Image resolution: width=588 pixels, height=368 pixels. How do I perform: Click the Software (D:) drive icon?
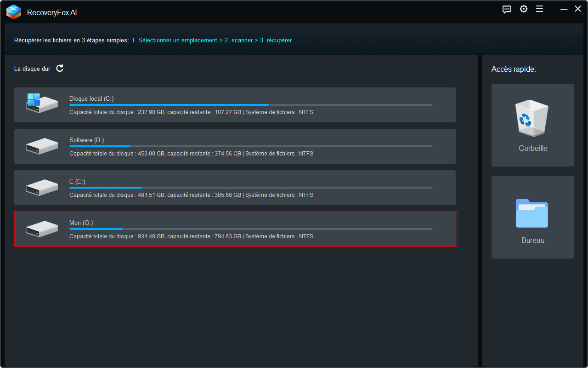click(42, 146)
